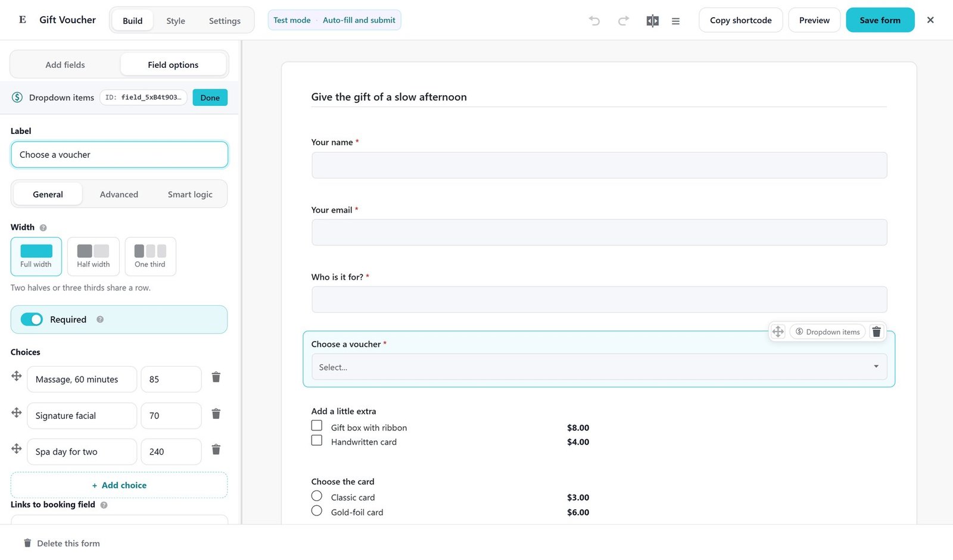Click the Save form button
953x560 pixels.
(x=880, y=20)
